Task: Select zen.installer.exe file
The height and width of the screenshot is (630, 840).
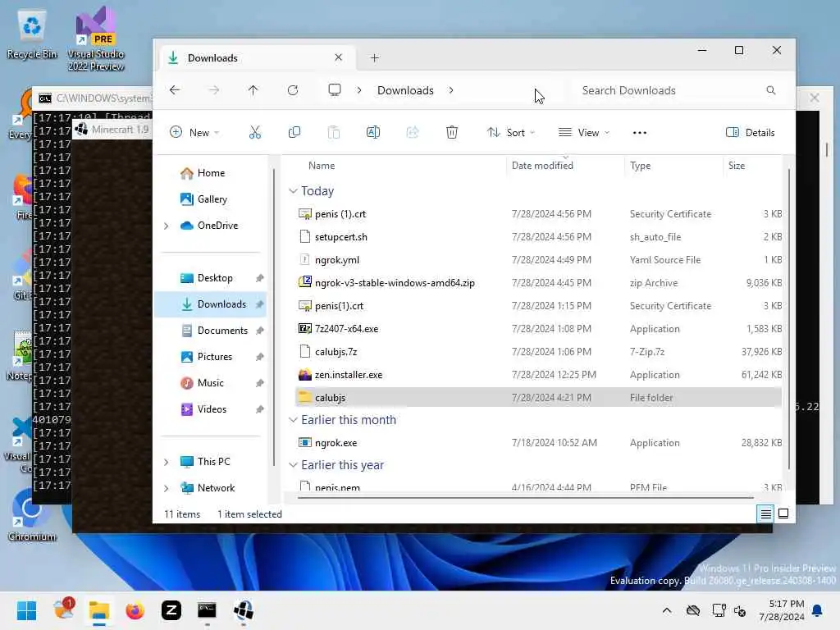Action: 538,375
